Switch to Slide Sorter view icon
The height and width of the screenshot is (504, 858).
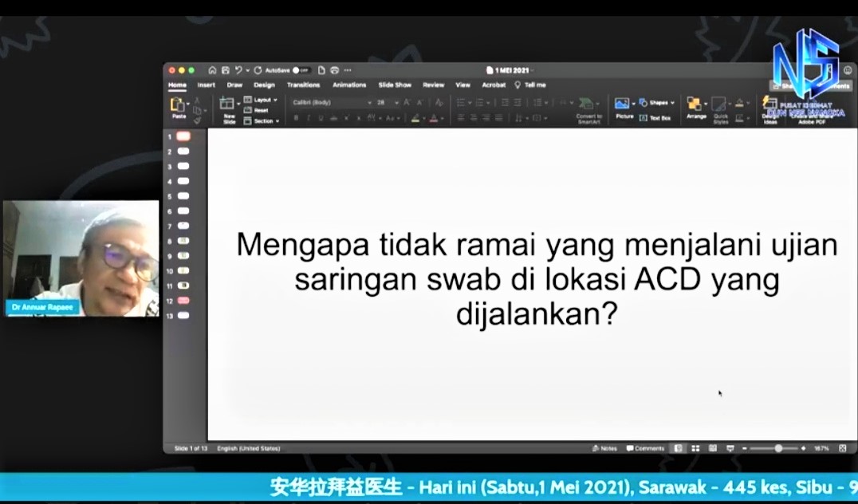[695, 448]
